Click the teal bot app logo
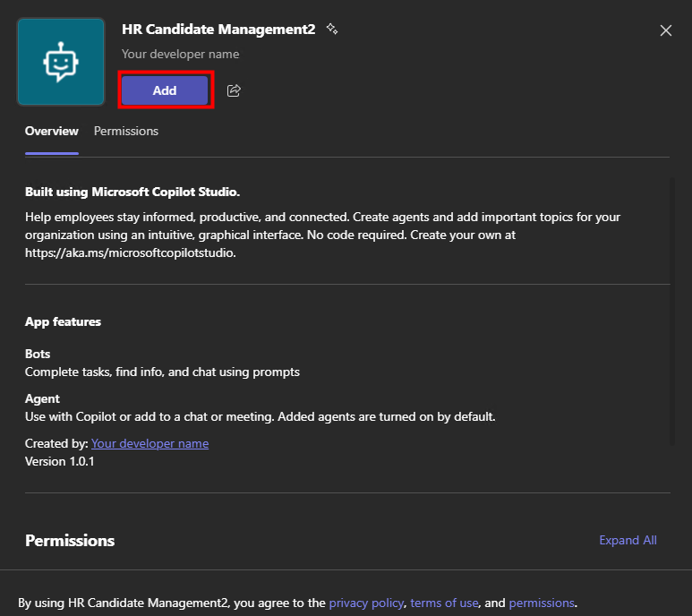Image resolution: width=692 pixels, height=616 pixels. click(x=61, y=62)
